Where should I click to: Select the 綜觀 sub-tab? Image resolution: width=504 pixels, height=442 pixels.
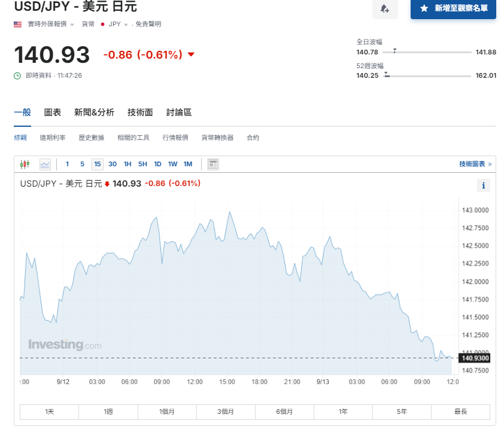click(20, 138)
